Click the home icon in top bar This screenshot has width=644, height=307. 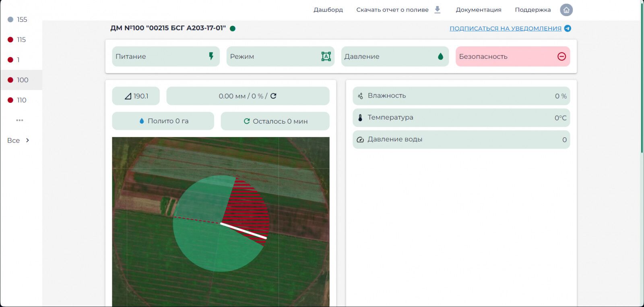[x=566, y=10]
